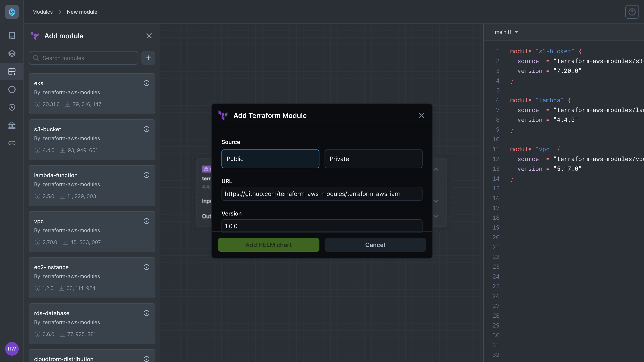Select the Public source option
644x362 pixels.
coord(270,159)
